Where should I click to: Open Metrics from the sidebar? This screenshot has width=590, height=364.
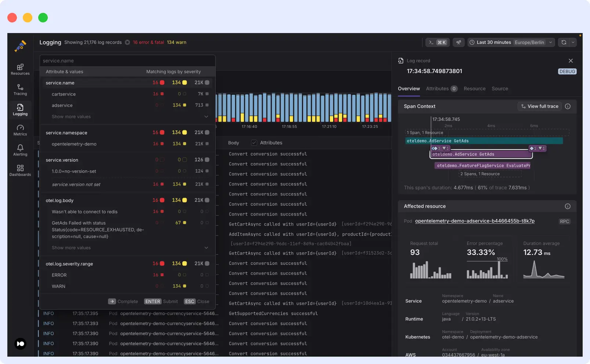click(x=20, y=129)
